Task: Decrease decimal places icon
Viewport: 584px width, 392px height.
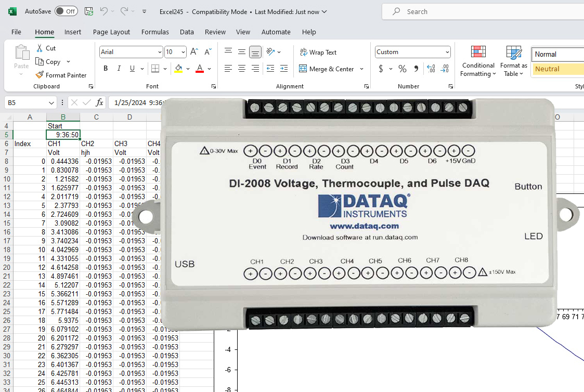Action: [445, 69]
